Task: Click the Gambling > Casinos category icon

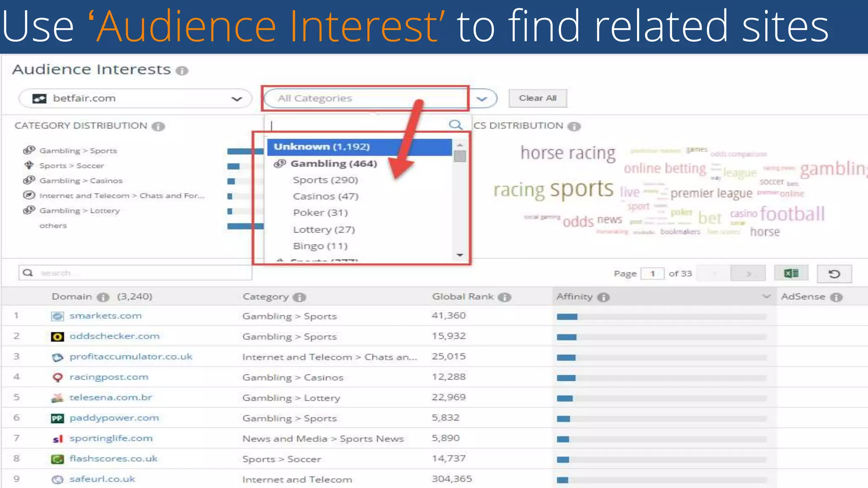Action: coord(29,180)
